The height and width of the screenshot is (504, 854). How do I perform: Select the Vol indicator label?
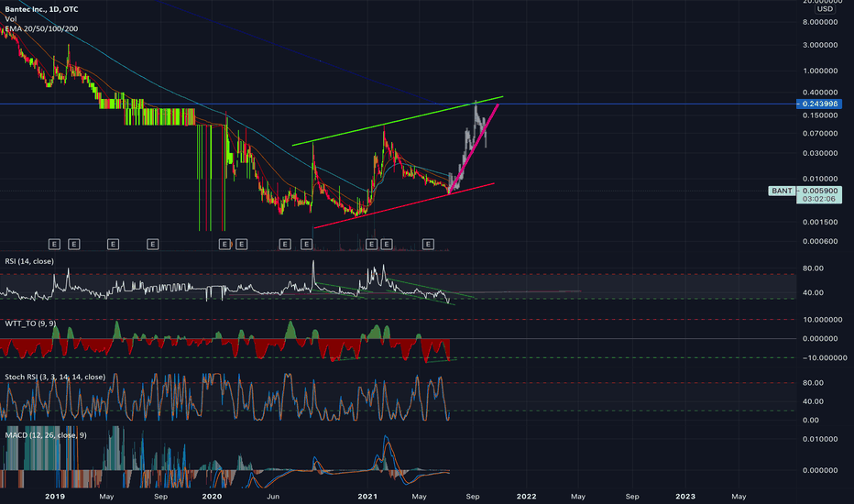(x=10, y=18)
